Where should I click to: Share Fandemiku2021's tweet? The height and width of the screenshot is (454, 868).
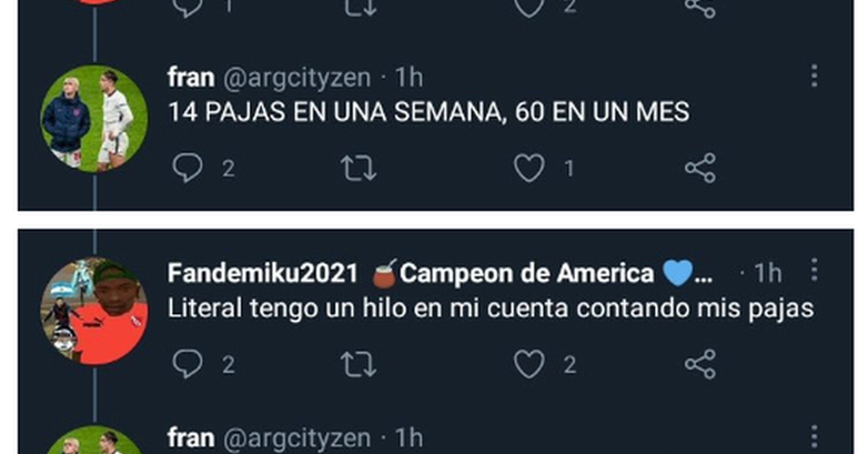pos(700,364)
